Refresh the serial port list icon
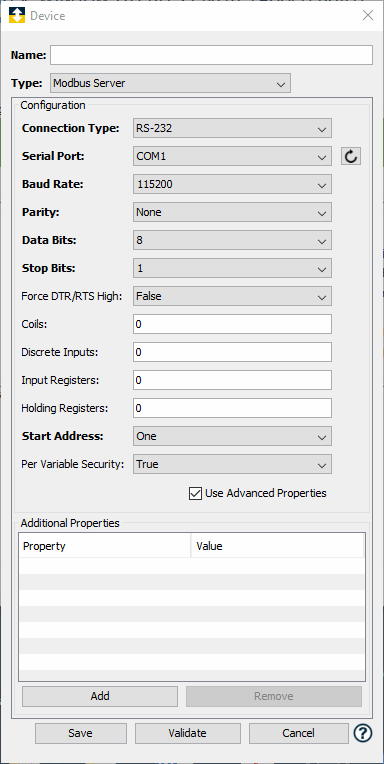 [x=351, y=156]
